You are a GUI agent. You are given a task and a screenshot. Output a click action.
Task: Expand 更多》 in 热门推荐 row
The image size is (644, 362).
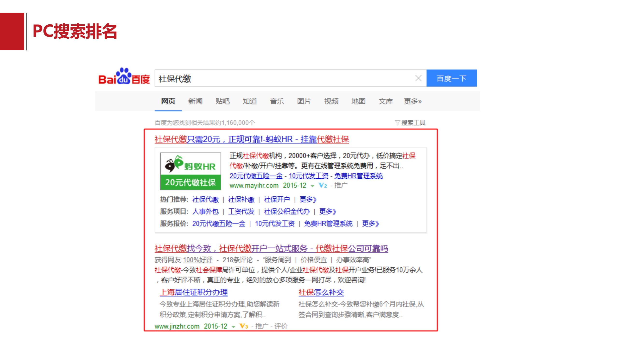pos(308,200)
